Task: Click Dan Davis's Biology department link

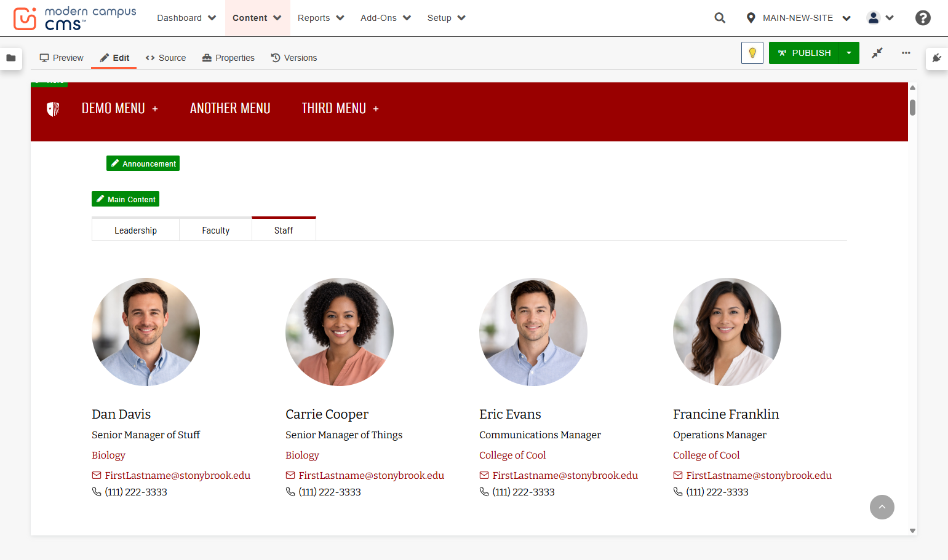Action: pos(108,455)
